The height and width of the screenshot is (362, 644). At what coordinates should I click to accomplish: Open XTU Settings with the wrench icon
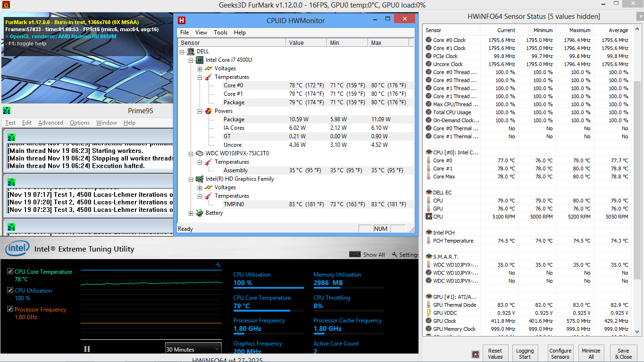394,254
